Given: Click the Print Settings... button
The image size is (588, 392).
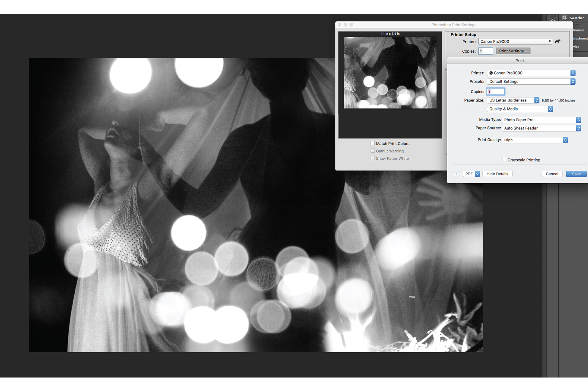Looking at the screenshot, I should point(513,51).
